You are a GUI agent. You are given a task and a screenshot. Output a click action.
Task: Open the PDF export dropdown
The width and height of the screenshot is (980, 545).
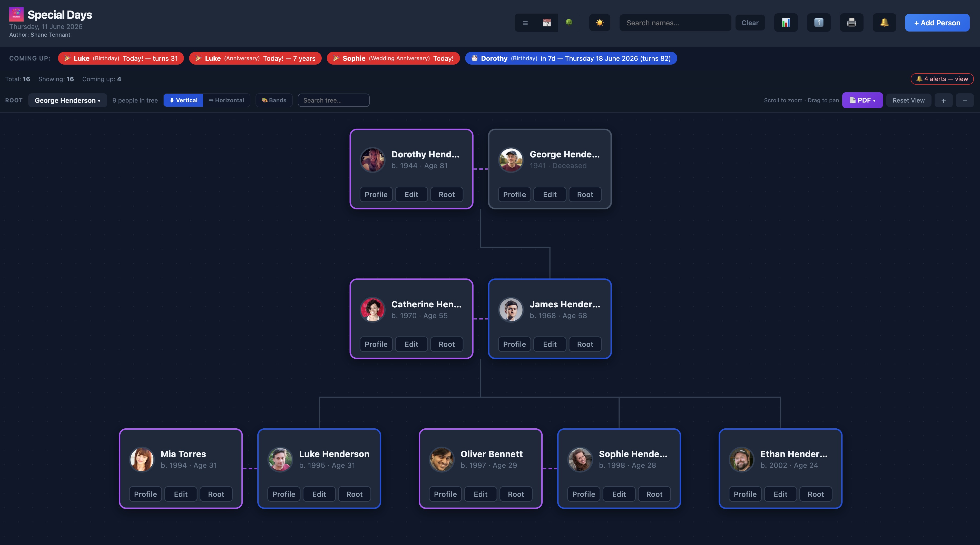pyautogui.click(x=863, y=100)
